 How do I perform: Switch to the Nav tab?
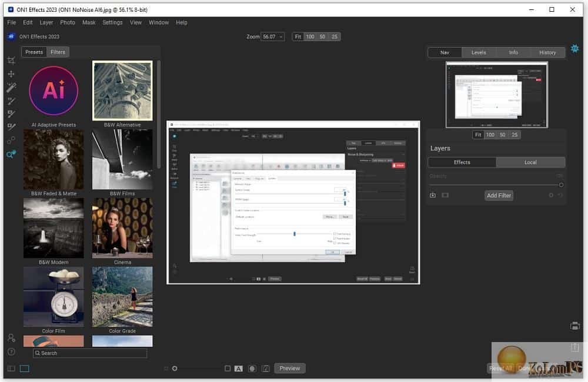coord(445,52)
